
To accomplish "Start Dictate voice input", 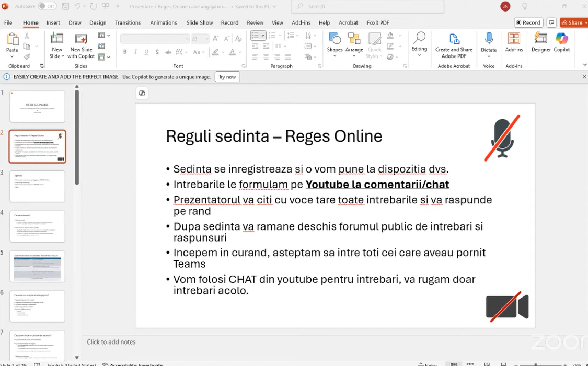I will [x=489, y=42].
